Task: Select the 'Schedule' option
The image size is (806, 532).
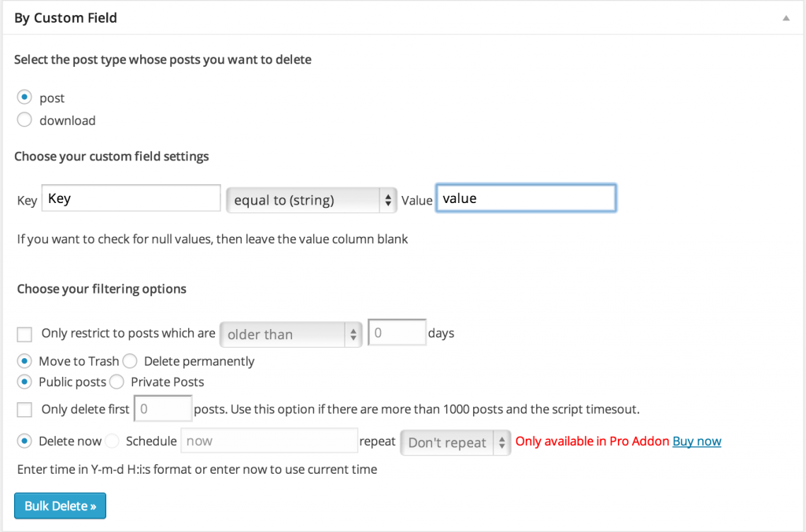Action: tap(112, 441)
